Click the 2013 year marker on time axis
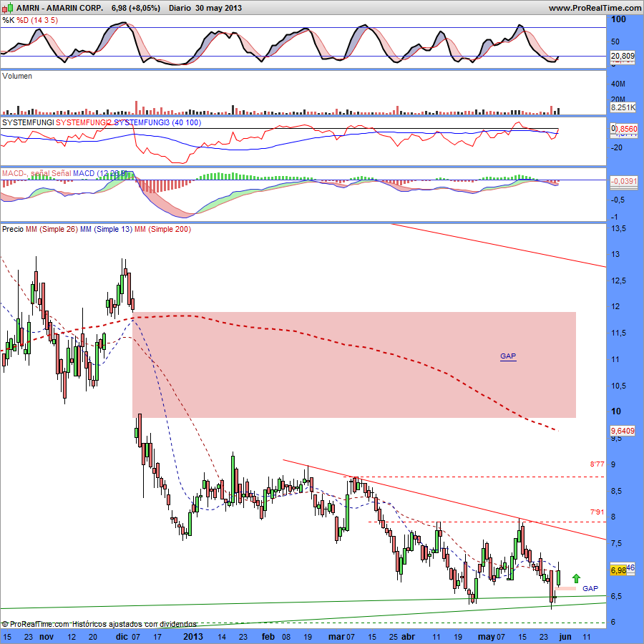Image resolution: width=644 pixels, height=644 pixels. tap(193, 636)
